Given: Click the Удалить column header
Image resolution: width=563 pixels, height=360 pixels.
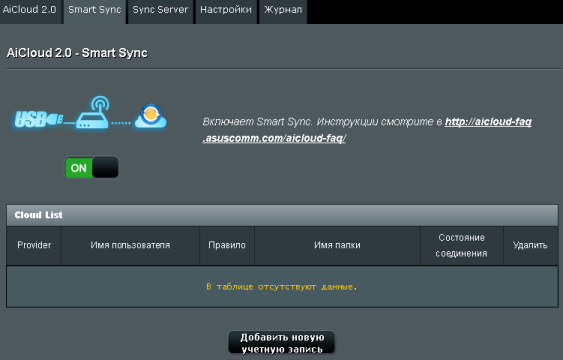Looking at the screenshot, I should pos(531,246).
